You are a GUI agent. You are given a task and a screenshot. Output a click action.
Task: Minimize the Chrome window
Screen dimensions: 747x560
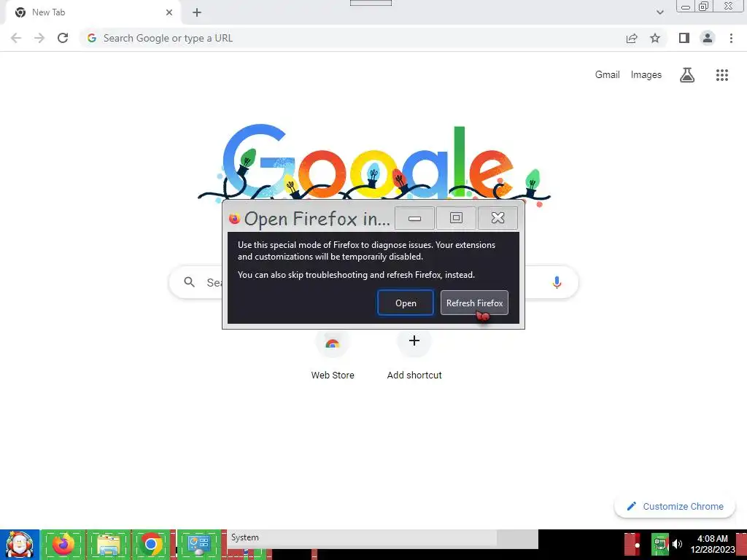[x=686, y=7]
